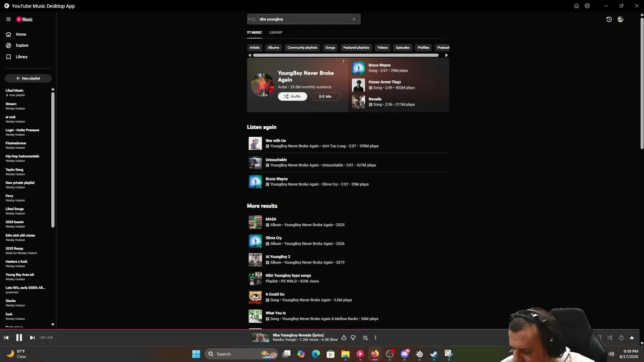
Task: Skip to the previous track
Action: pos(6,338)
